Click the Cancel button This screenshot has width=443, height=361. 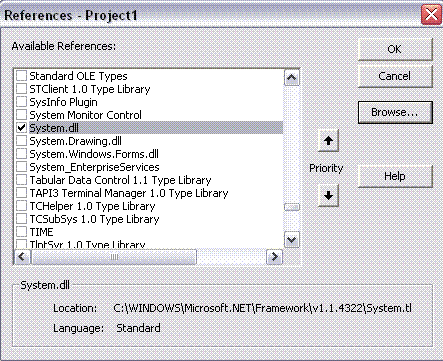point(395,76)
